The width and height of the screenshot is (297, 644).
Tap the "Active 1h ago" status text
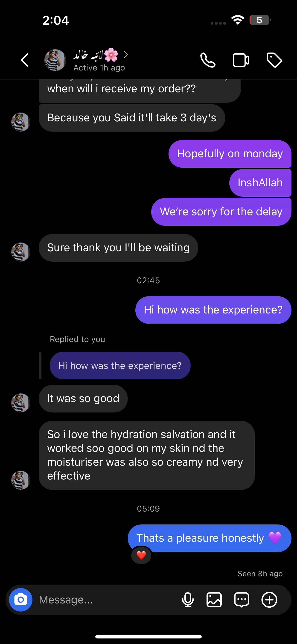pos(99,68)
